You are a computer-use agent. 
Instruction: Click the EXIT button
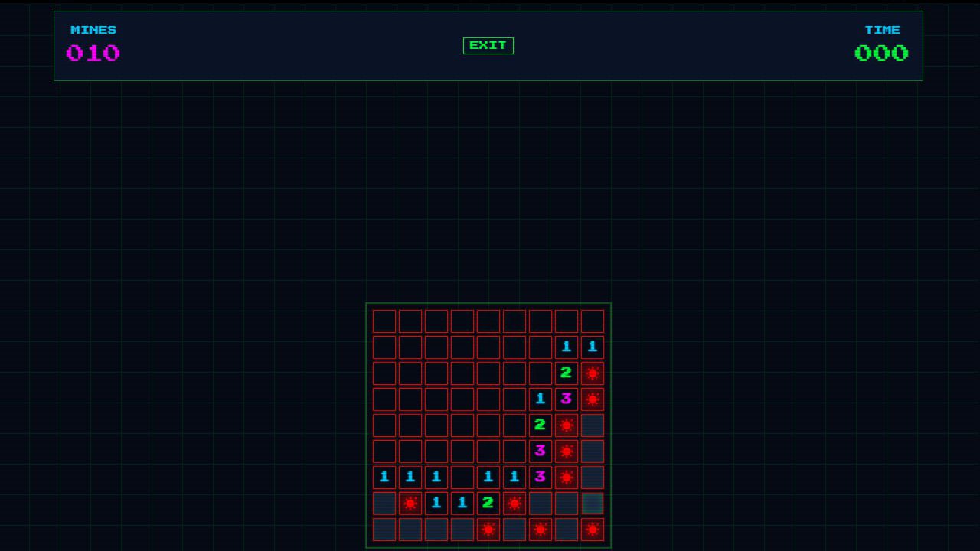click(488, 46)
